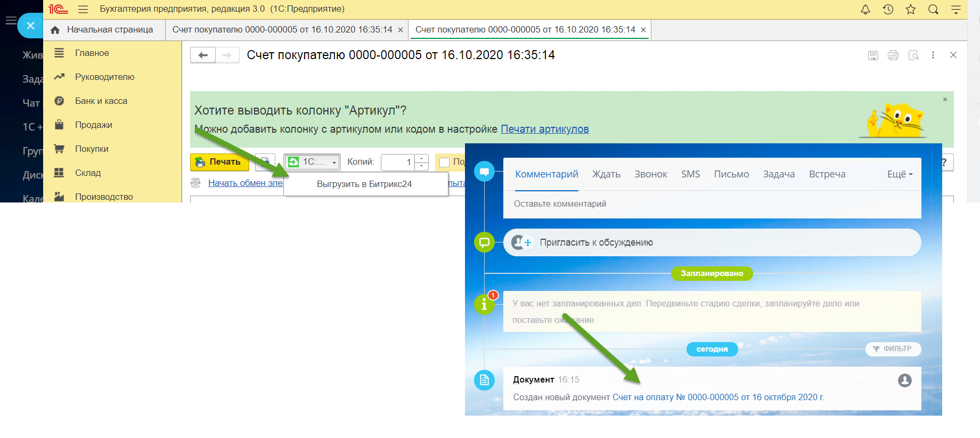This screenshot has height=438, width=980.
Task: Open the 1C main hamburger menu
Action: coord(83,9)
